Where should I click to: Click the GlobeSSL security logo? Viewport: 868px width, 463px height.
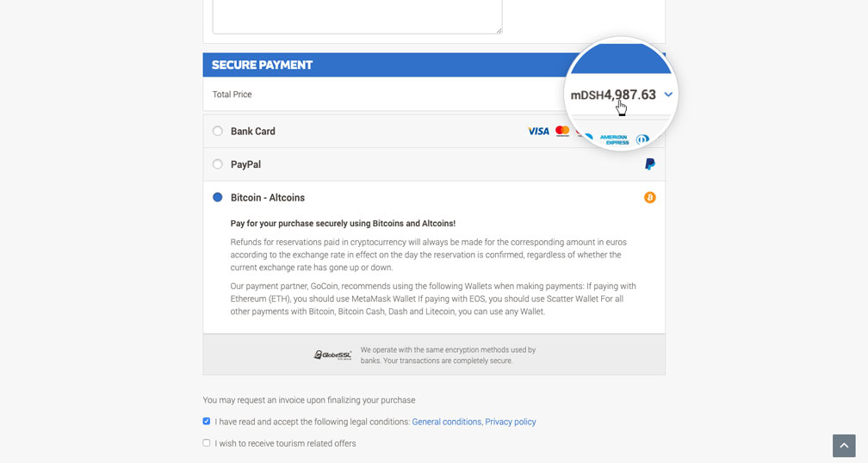click(x=332, y=355)
